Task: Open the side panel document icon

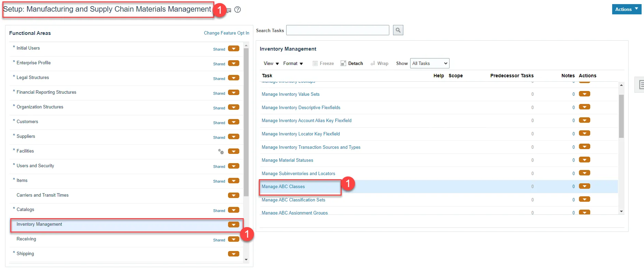Action: point(641,84)
